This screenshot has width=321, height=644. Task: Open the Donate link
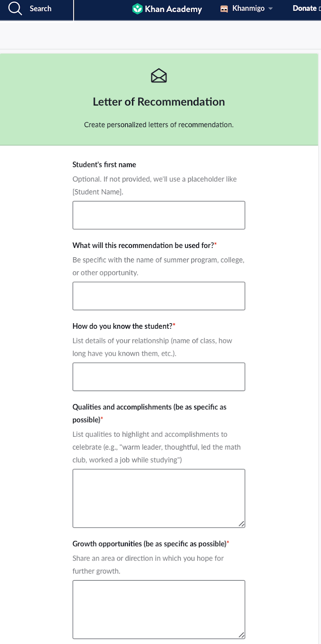coord(304,8)
